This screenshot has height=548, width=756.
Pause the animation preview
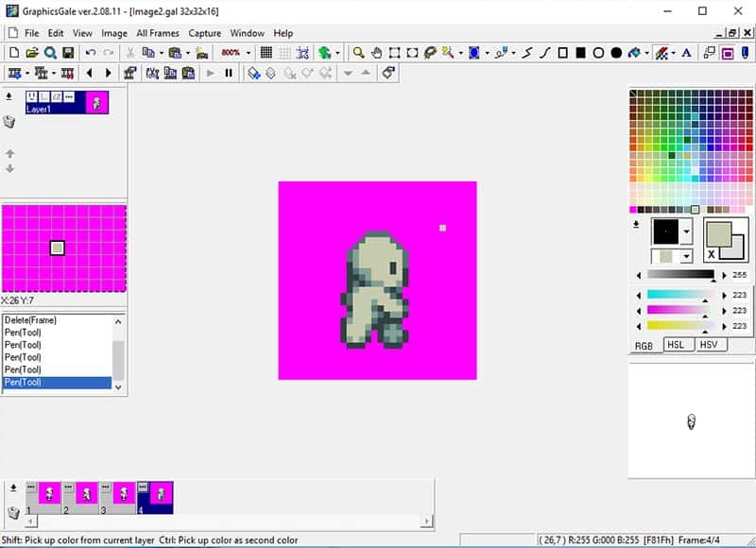pos(229,73)
